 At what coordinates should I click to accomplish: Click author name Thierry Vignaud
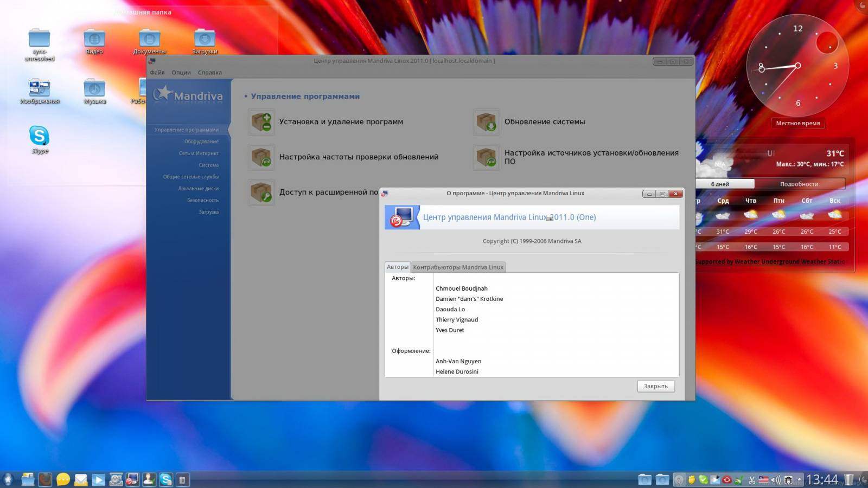[x=457, y=320]
